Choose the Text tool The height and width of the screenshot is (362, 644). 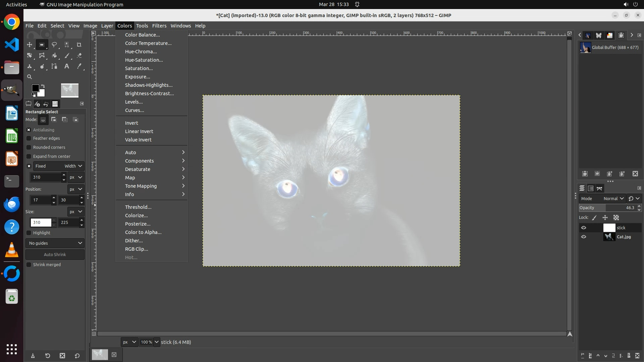[x=67, y=66]
